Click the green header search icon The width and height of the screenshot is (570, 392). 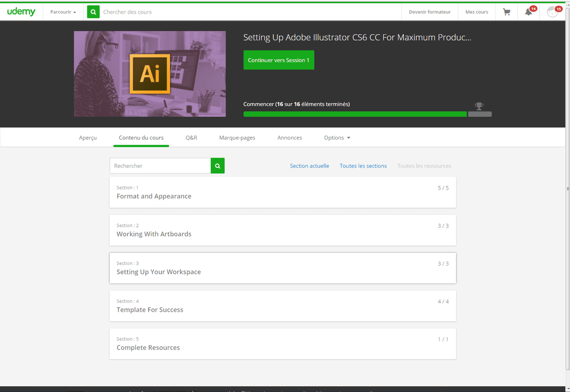click(93, 12)
